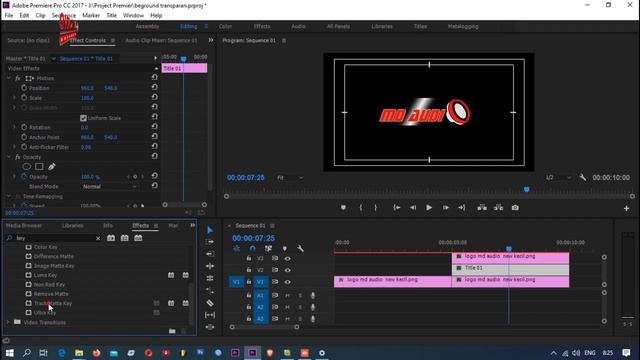Hide track V1 with eye icon
Screen dimensions: 640x360
[287, 282]
